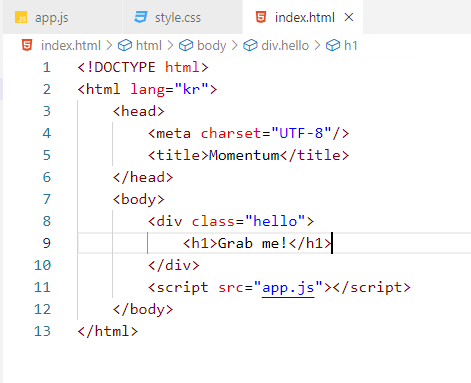Place cursor in "<!DOCTYPE html>" text
This screenshot has height=383, width=471.
(143, 67)
